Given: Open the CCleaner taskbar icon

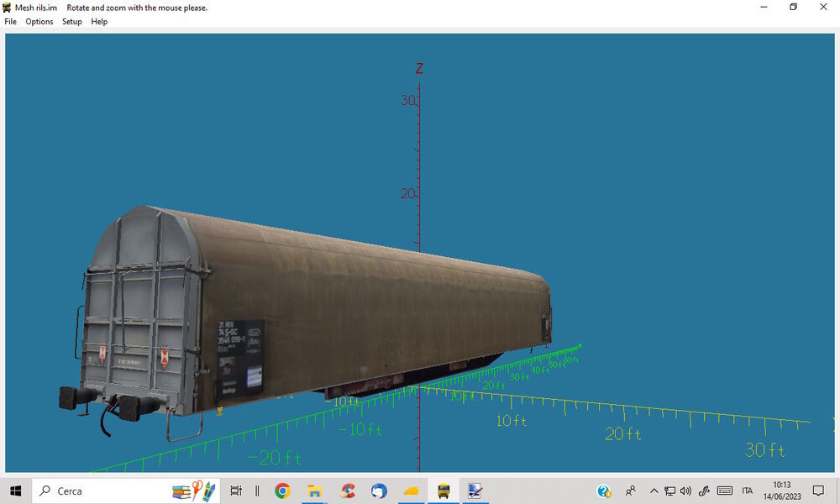Looking at the screenshot, I should pyautogui.click(x=348, y=491).
